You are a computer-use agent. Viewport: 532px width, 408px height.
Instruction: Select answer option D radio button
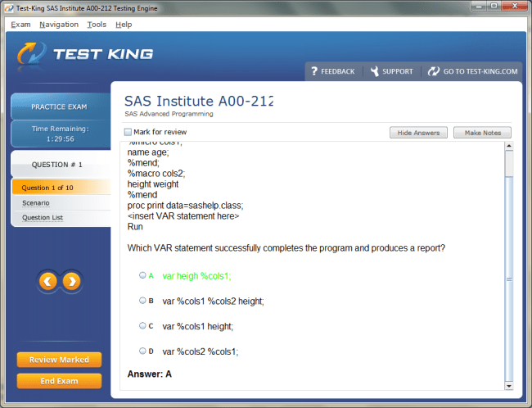[x=142, y=351]
